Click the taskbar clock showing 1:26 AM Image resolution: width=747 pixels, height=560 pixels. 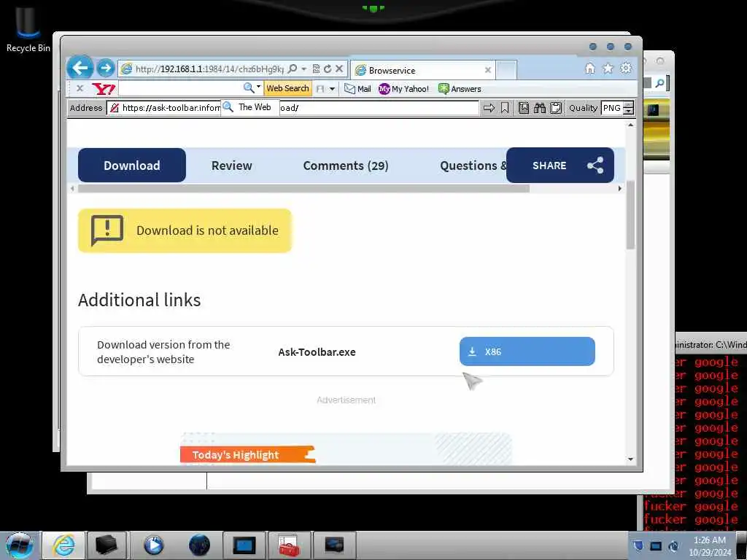(710, 546)
